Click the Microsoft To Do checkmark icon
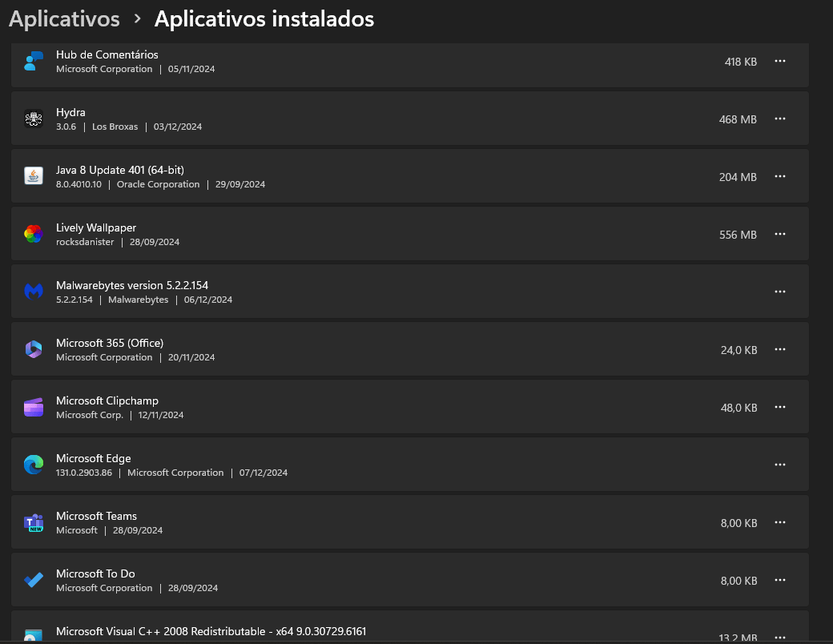 (34, 580)
